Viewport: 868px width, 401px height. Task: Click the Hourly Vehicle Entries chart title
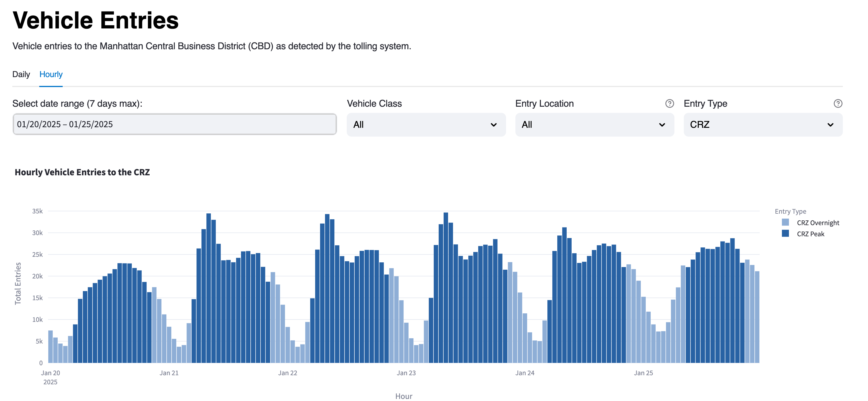82,172
